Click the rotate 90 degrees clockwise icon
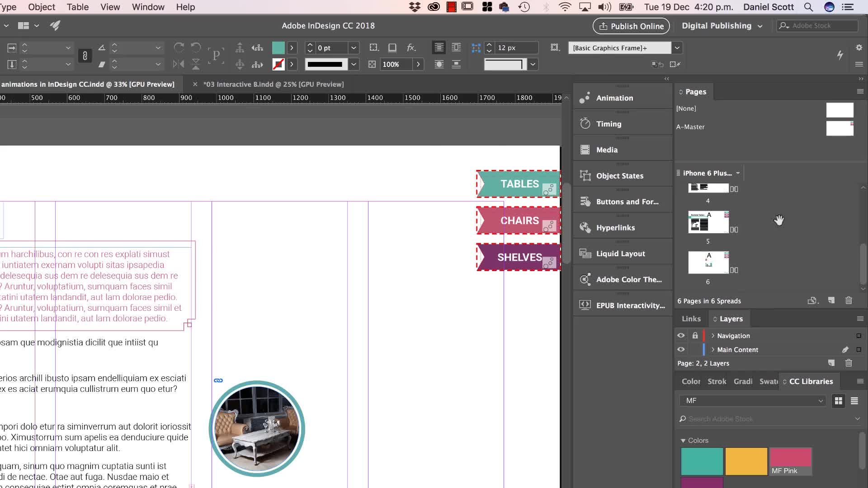868x488 pixels. point(179,47)
